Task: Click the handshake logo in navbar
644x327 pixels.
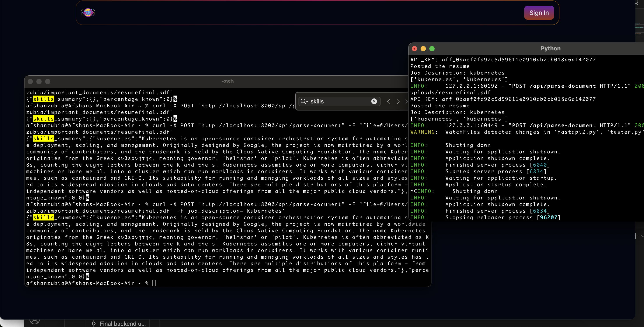Action: (x=88, y=12)
